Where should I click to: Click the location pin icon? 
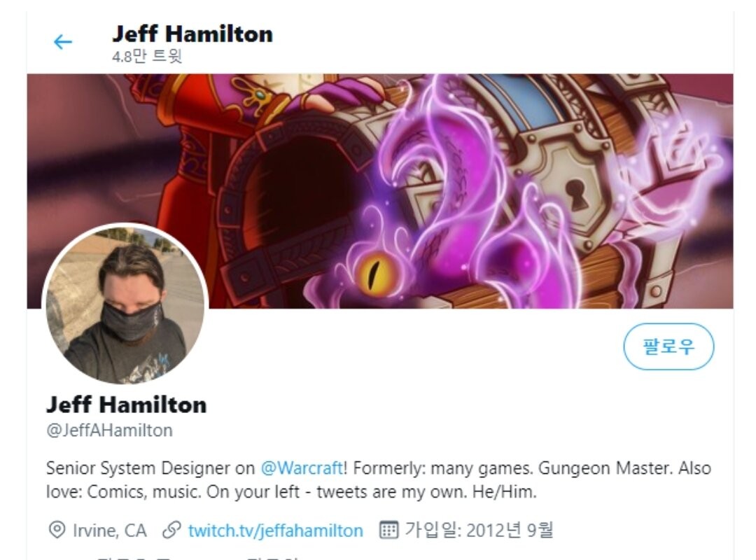click(57, 530)
